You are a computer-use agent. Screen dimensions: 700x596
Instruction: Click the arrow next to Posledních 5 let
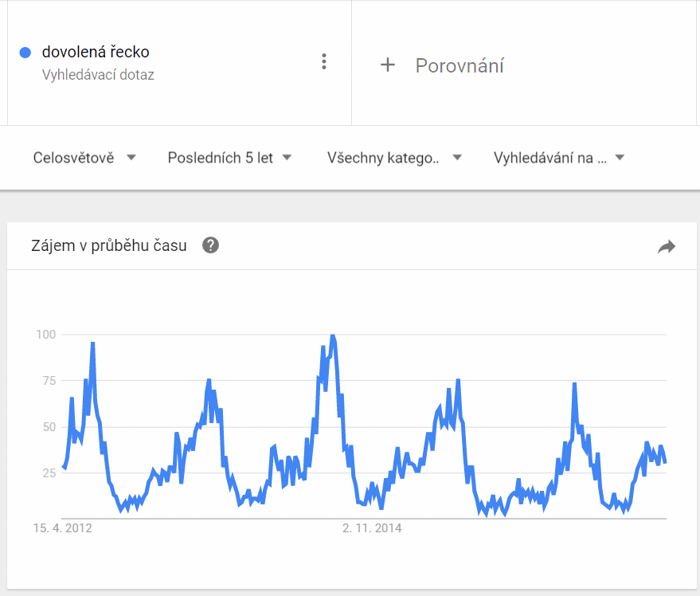287,158
